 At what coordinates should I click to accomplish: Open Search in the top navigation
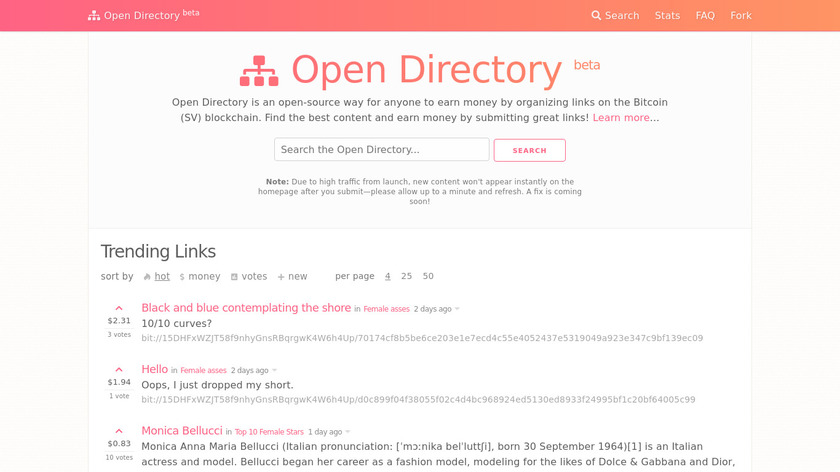(x=615, y=16)
